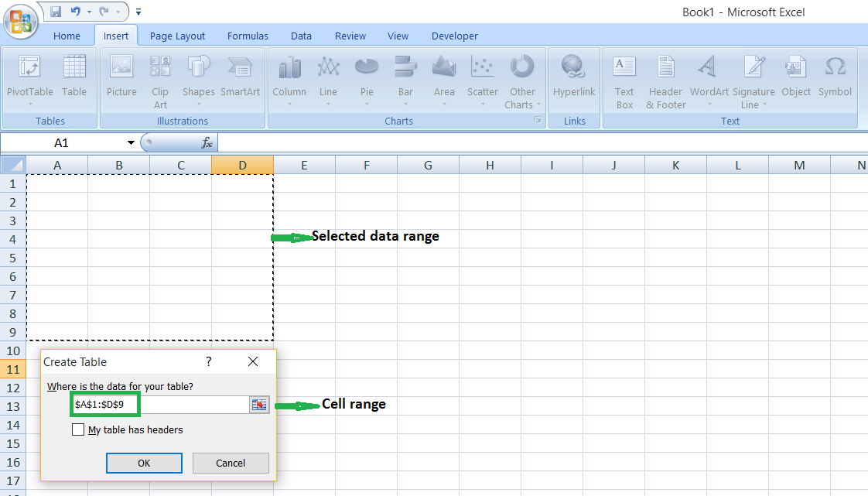Open the Shapes gallery

198,77
